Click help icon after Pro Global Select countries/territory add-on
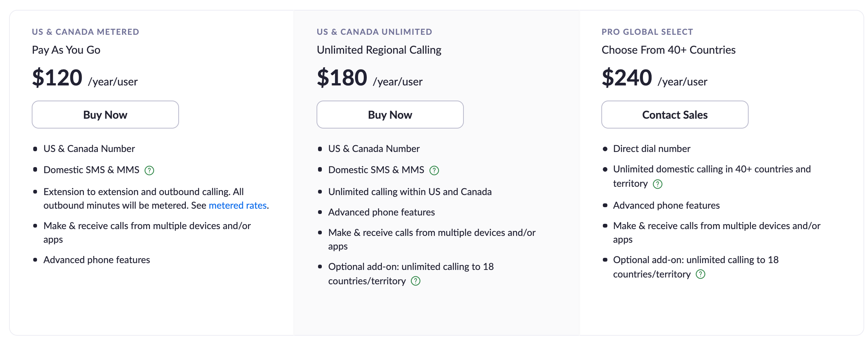This screenshot has width=868, height=341. pos(701,274)
